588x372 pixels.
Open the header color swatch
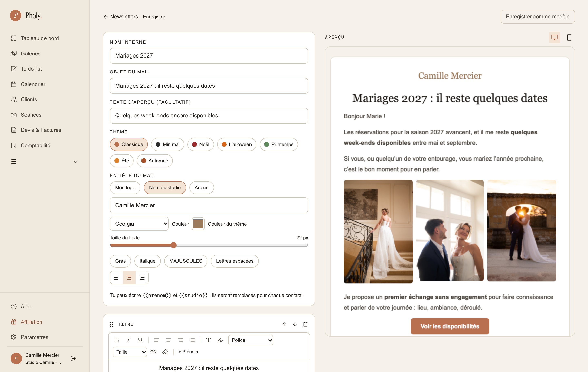click(198, 224)
